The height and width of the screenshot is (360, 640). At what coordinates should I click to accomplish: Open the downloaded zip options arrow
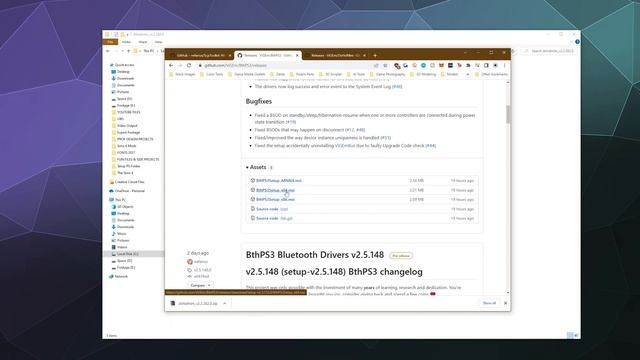pos(224,303)
